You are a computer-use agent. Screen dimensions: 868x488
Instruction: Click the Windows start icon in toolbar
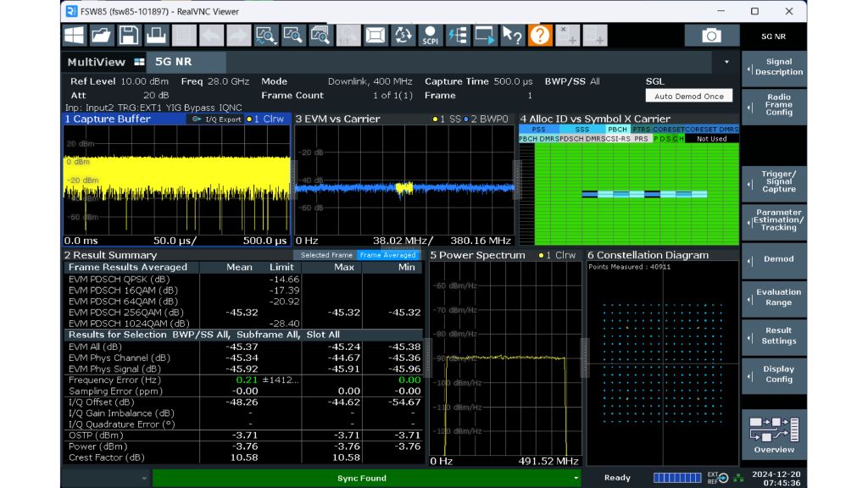[x=75, y=35]
